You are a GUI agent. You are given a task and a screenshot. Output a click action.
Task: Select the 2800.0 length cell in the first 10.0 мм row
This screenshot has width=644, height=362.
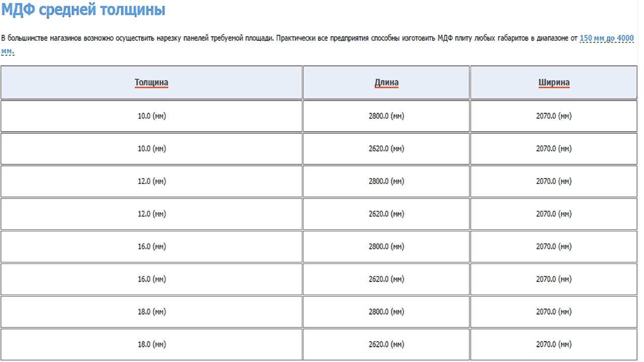point(386,116)
